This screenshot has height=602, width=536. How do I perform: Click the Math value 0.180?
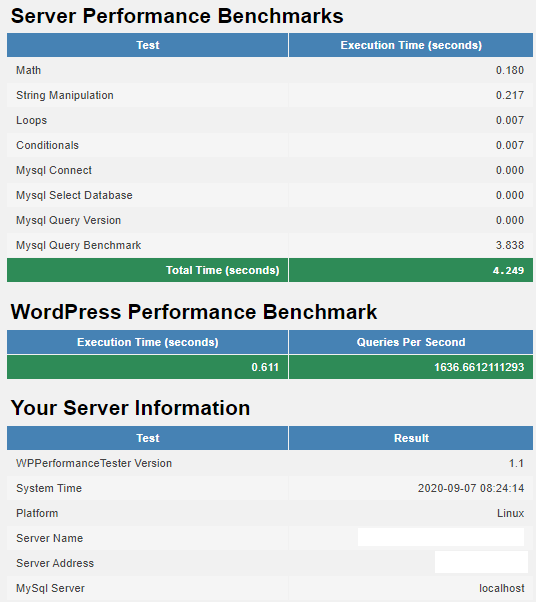click(510, 70)
